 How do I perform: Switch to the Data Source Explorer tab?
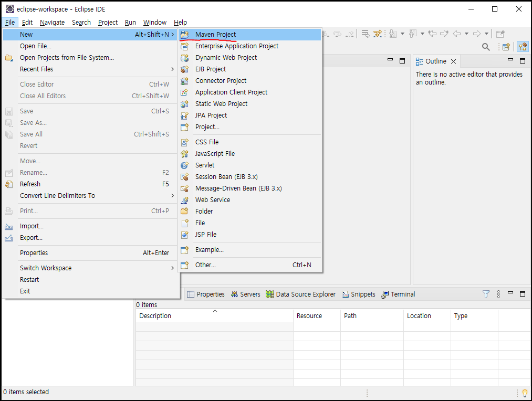[300, 294]
